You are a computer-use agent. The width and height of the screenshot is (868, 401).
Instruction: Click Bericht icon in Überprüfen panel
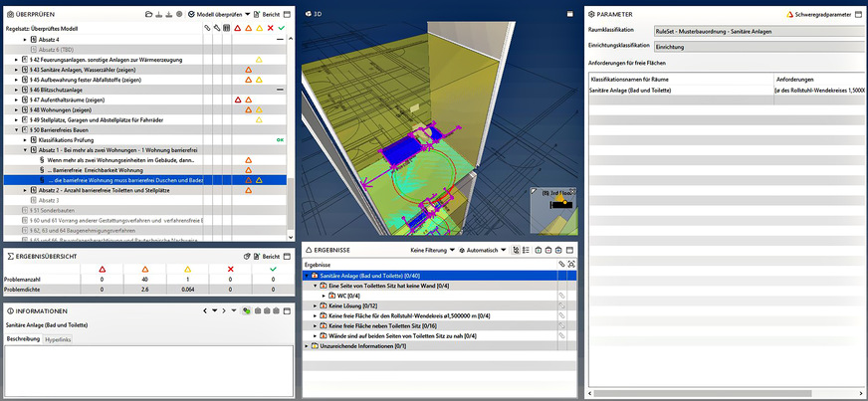(255, 15)
